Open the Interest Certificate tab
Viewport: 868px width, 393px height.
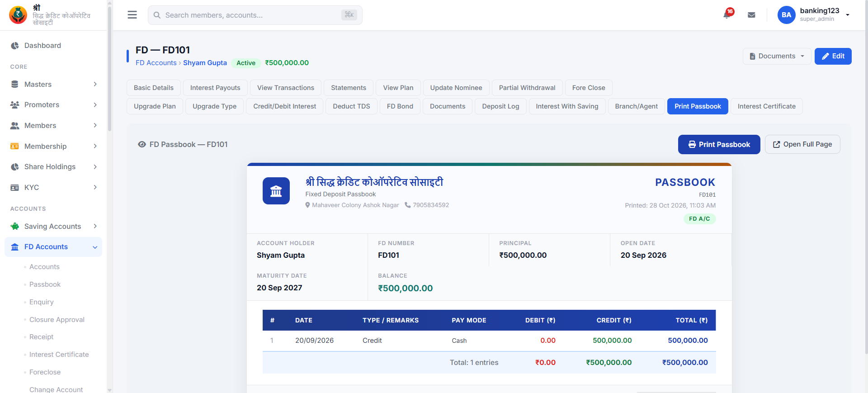pyautogui.click(x=767, y=106)
